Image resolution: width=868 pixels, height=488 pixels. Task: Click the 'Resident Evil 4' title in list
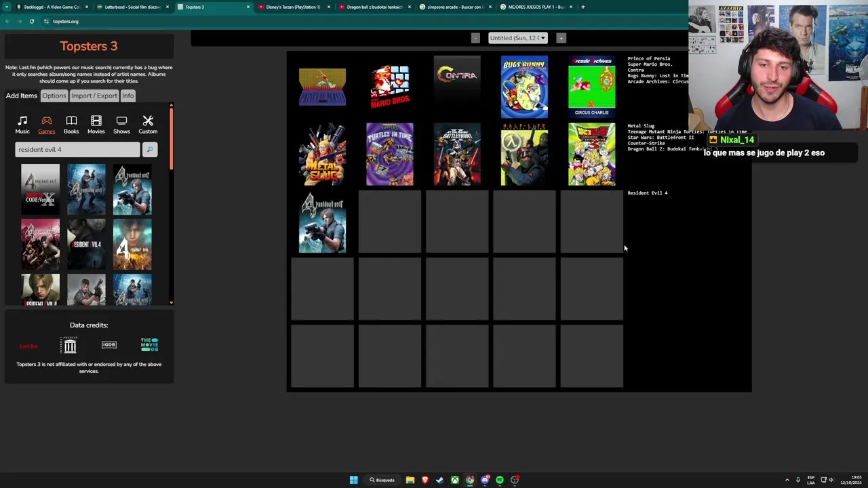tap(648, 193)
